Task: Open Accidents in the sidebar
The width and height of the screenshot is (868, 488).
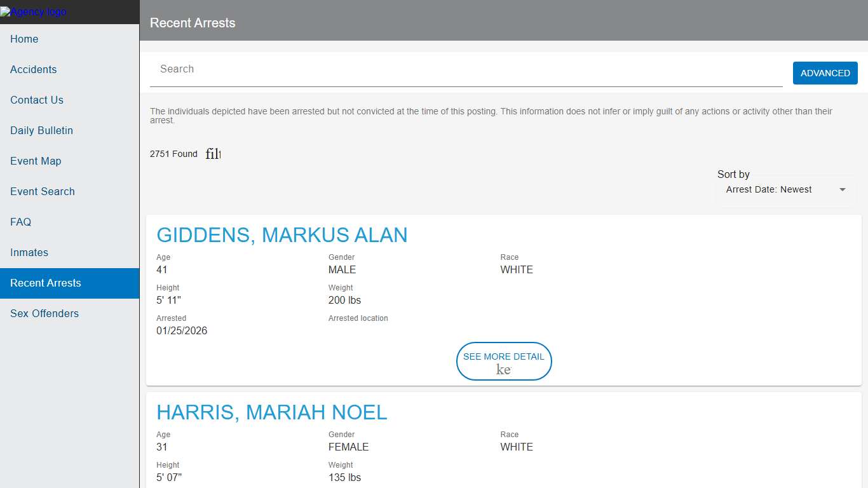Action: [x=33, y=70]
